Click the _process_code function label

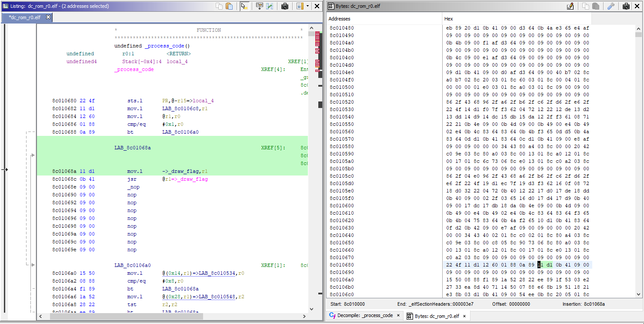[x=134, y=69]
